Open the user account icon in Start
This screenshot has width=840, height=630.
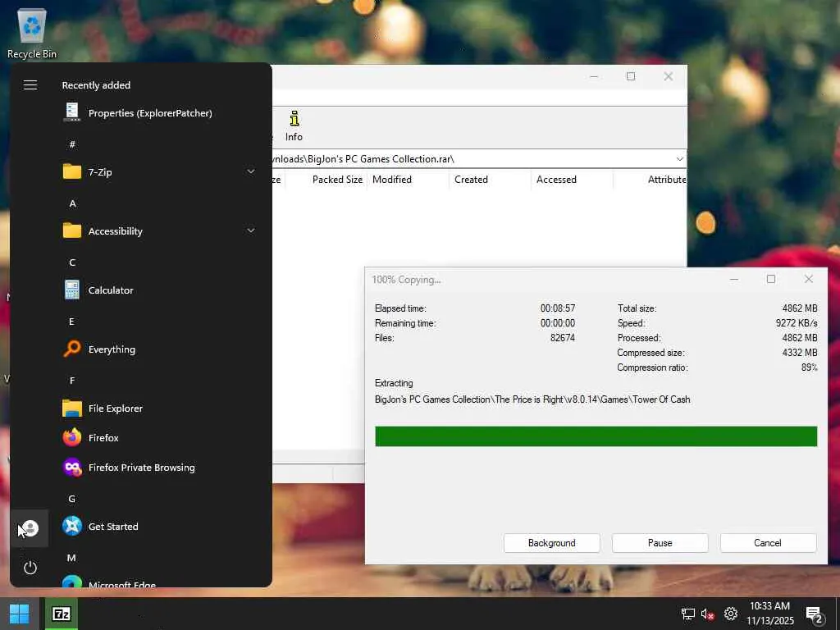coord(30,528)
